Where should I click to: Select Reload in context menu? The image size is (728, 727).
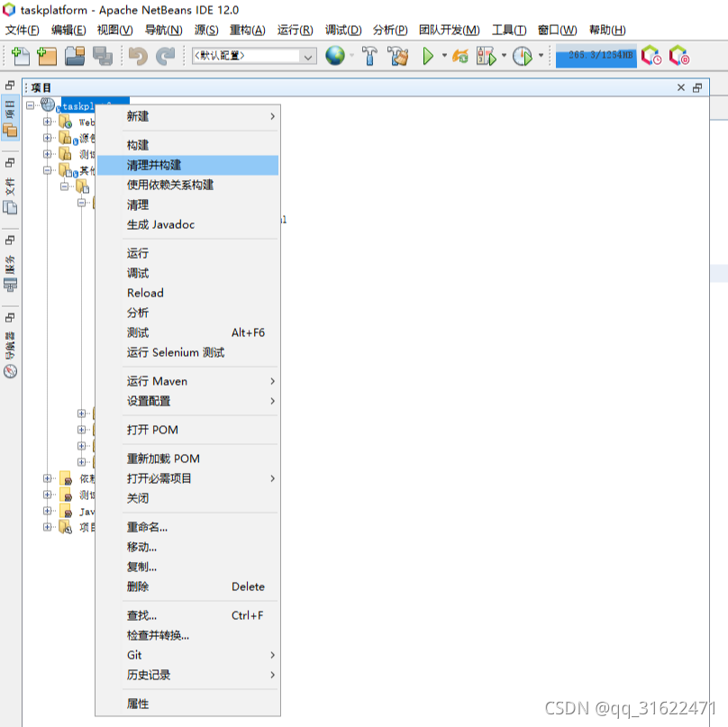(x=187, y=293)
